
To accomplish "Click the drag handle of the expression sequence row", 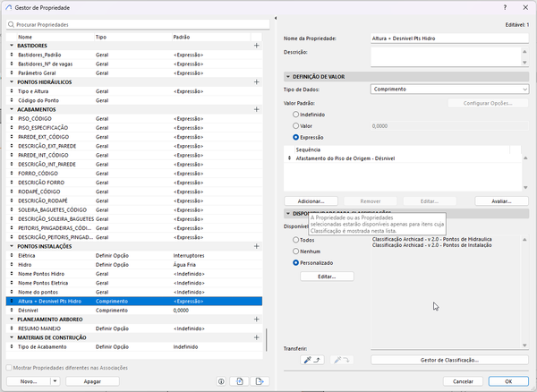I will pyautogui.click(x=290, y=158).
